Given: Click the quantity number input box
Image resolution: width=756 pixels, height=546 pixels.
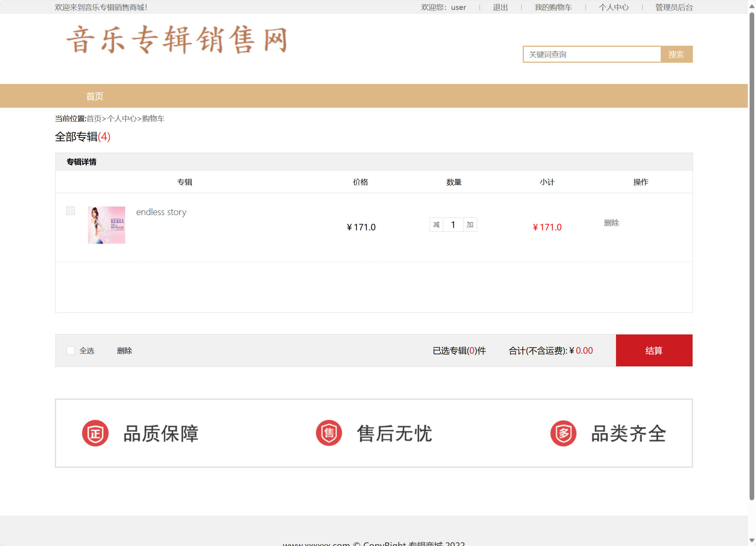Looking at the screenshot, I should [453, 225].
